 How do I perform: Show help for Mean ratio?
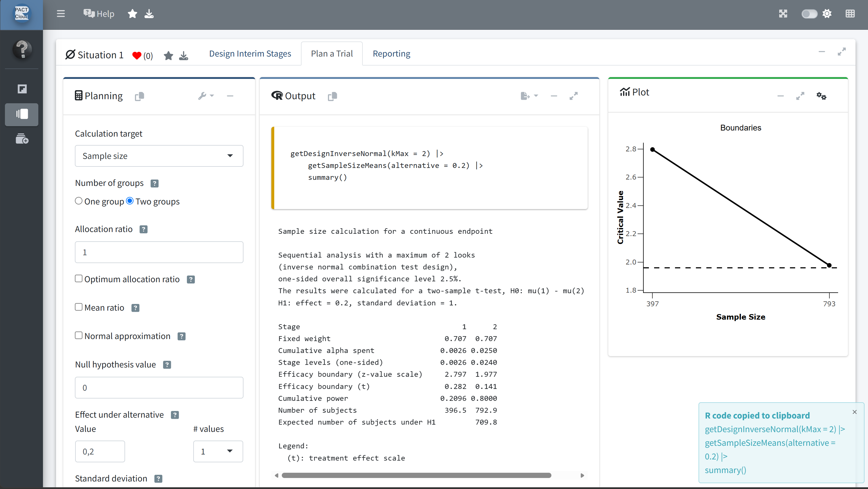click(x=136, y=308)
